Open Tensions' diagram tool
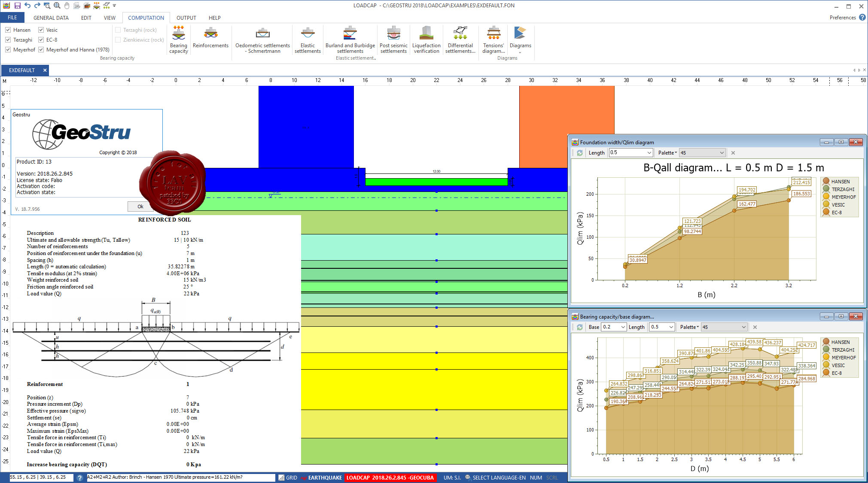The width and height of the screenshot is (868, 483). coord(493,39)
